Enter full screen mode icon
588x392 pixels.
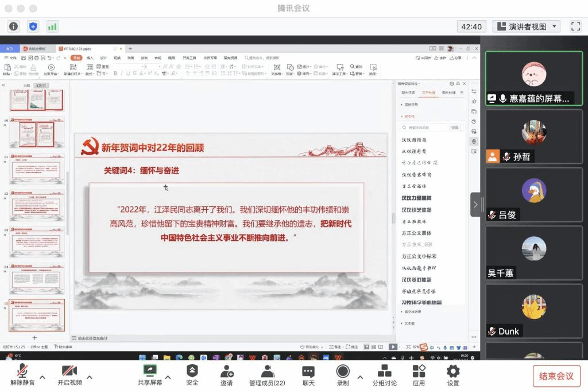coord(575,26)
